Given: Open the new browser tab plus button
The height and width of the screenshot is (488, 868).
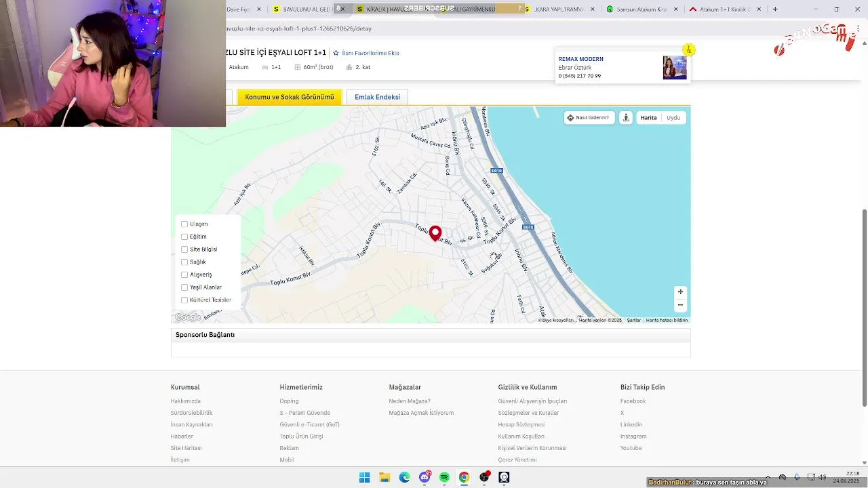Looking at the screenshot, I should click(x=775, y=9).
